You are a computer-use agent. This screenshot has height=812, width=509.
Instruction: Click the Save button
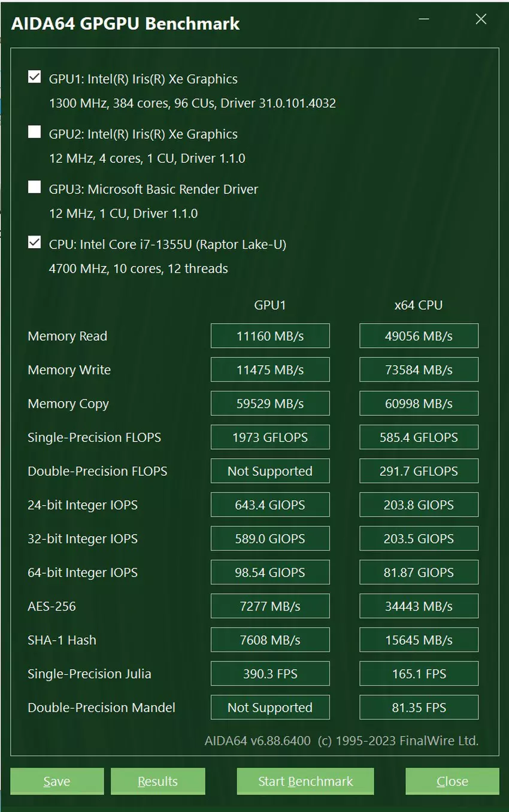(x=57, y=781)
